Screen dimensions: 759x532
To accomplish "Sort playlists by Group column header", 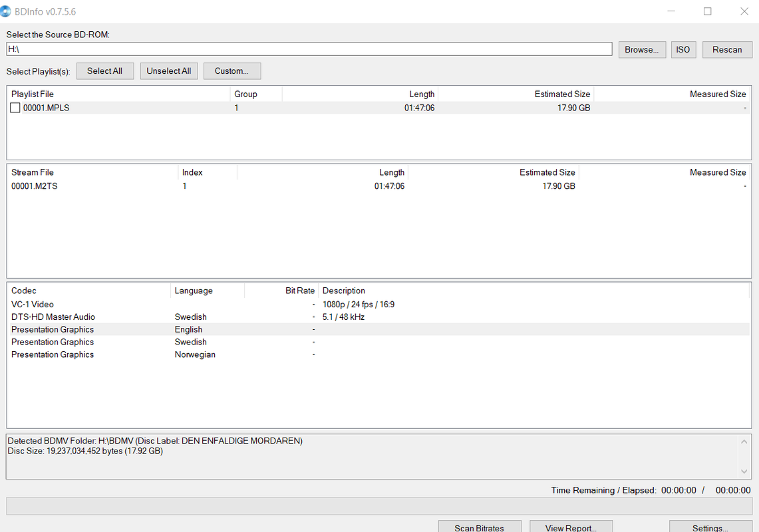I will pyautogui.click(x=256, y=94).
